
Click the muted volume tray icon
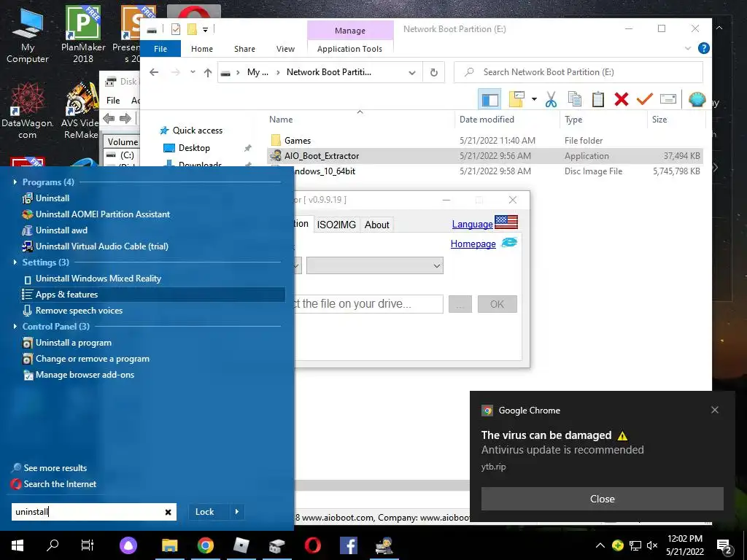(x=652, y=545)
